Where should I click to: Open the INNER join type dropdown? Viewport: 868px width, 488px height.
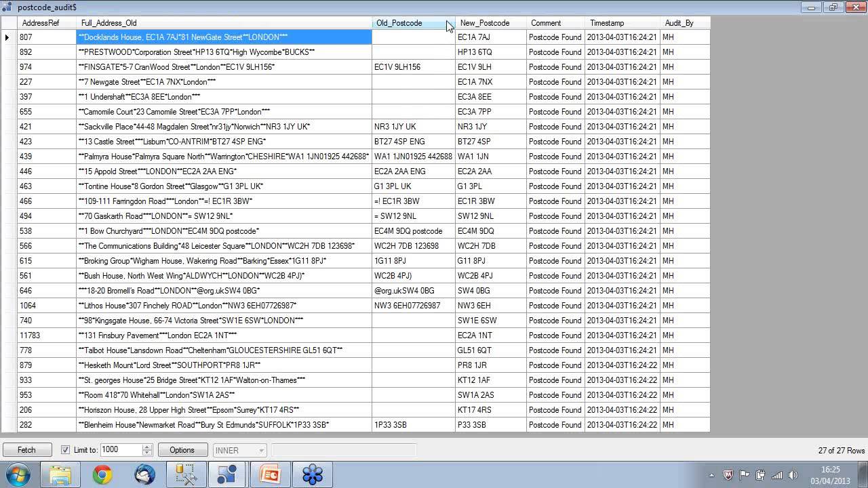pos(240,450)
